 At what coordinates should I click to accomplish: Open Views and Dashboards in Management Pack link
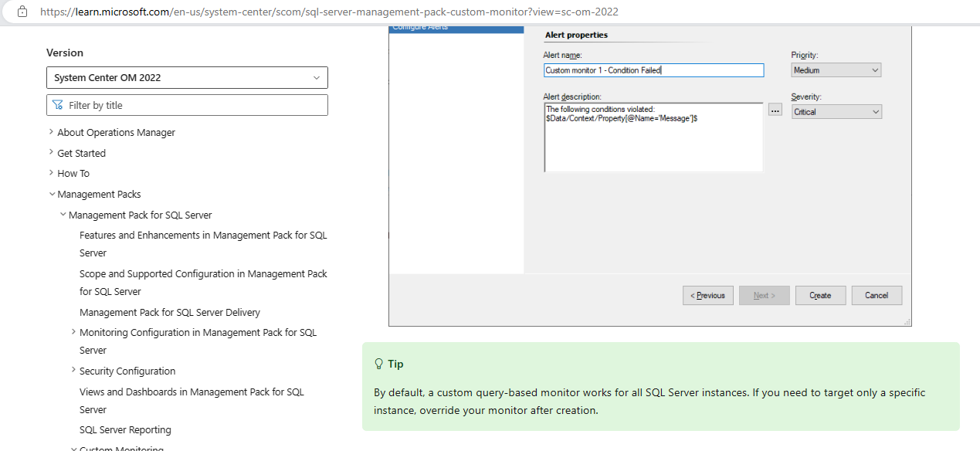coord(192,401)
